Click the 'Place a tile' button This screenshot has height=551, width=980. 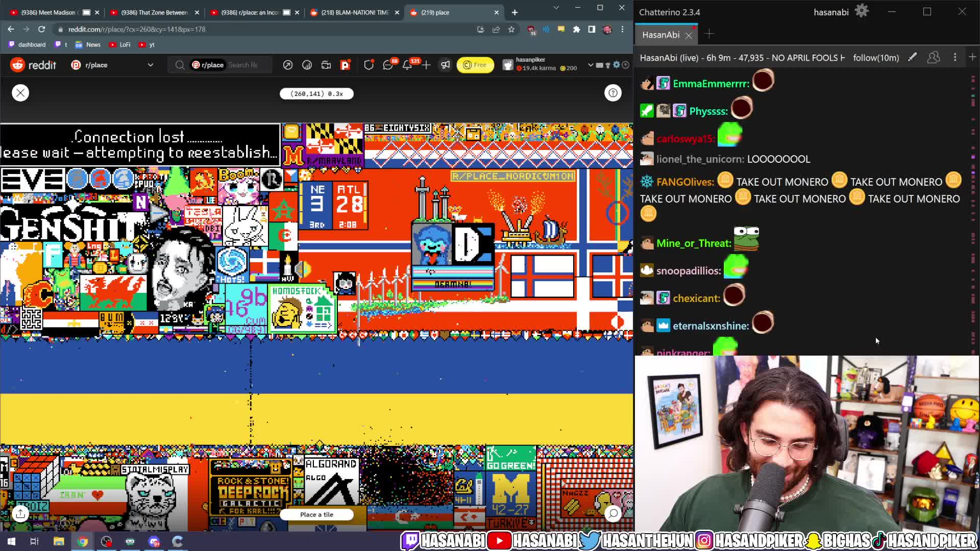[x=316, y=514]
